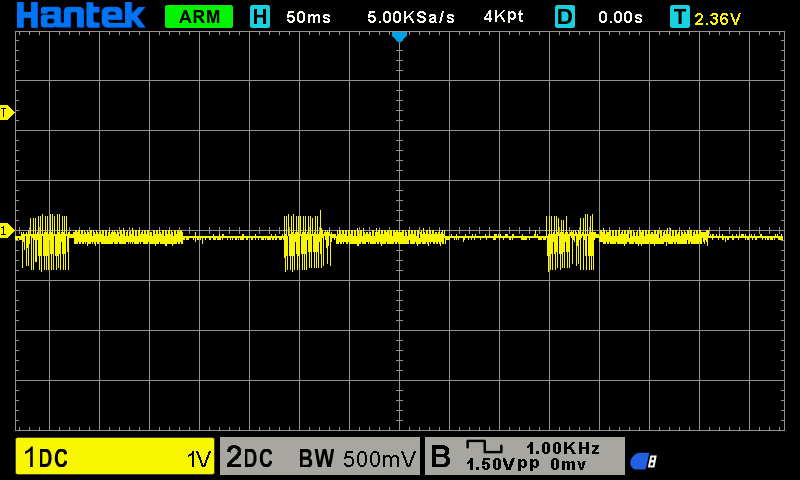This screenshot has width=800, height=480.
Task: Click the 4Kpt memory depth readout
Action: (503, 17)
